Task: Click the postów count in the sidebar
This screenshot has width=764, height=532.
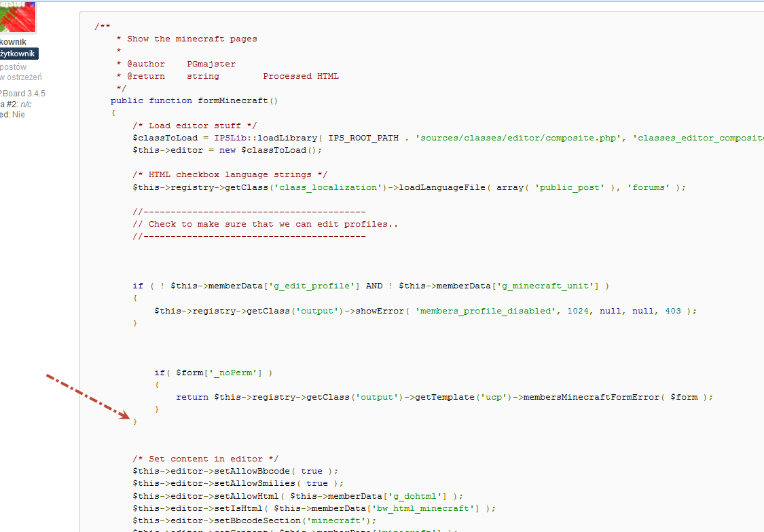Action: [15, 66]
